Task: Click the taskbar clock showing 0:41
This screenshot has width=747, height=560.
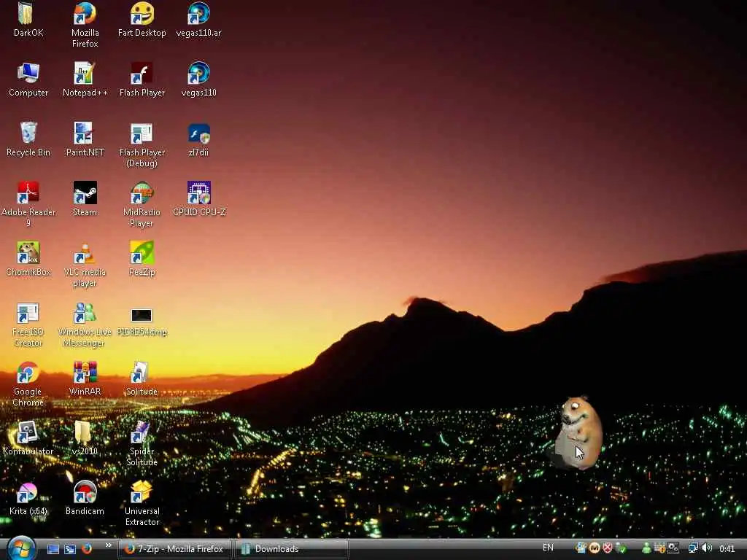Action: [727, 548]
